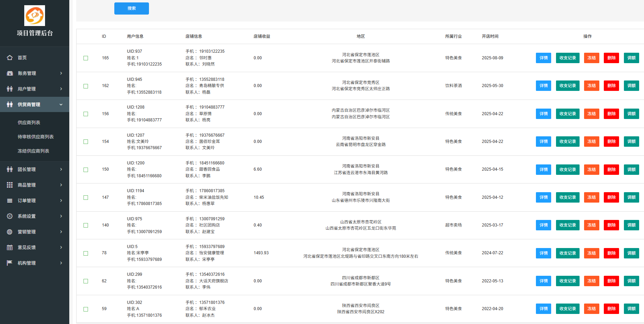Collapse the 供货商管理 menu chevron

pyautogui.click(x=61, y=104)
